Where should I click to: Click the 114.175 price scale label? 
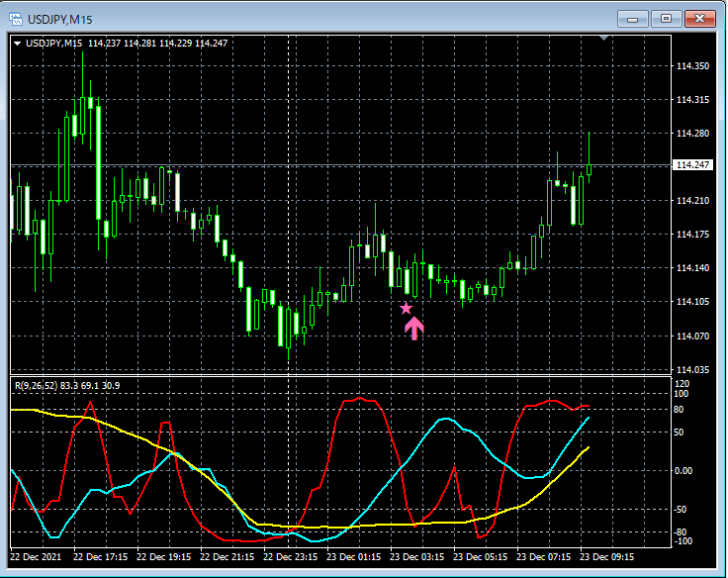(692, 235)
